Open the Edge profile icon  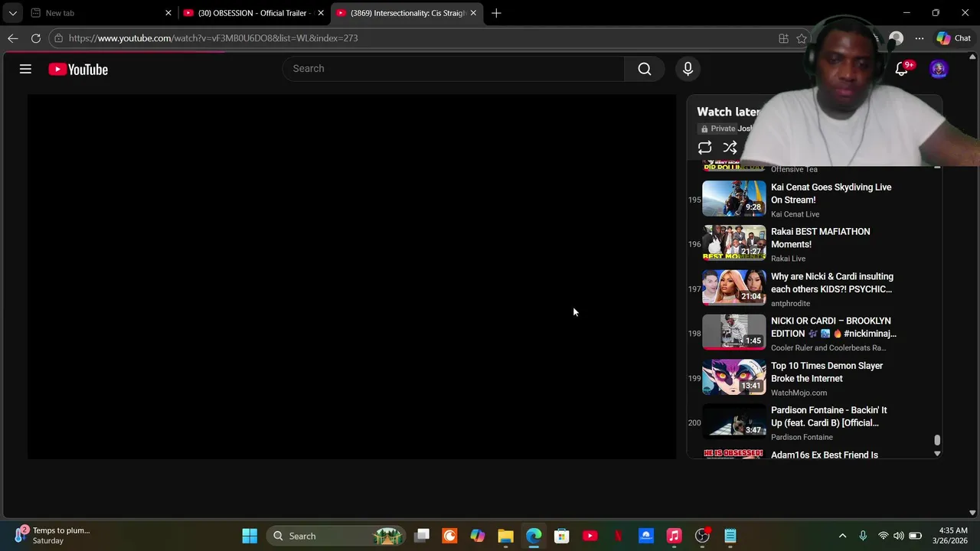point(896,37)
